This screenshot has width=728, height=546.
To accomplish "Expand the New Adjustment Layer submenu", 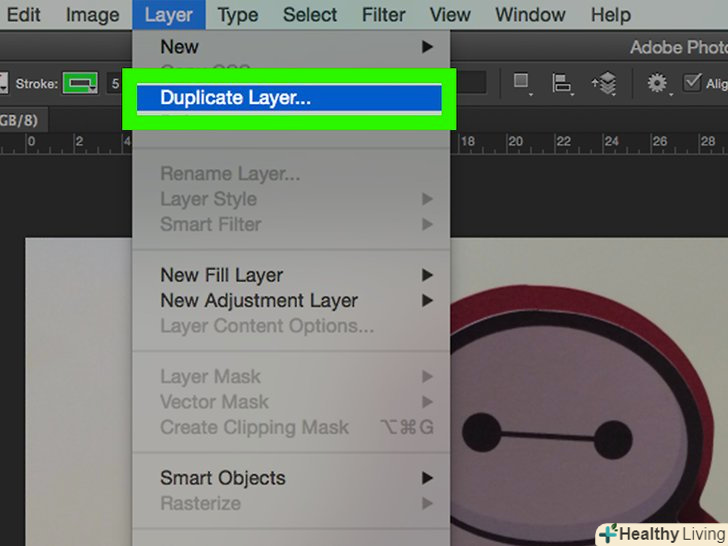I will (x=291, y=301).
